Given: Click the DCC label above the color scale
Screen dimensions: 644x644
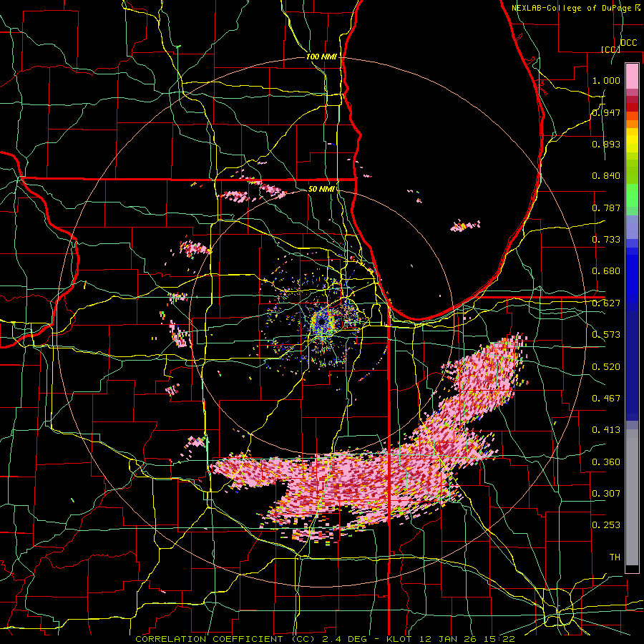Looking at the screenshot, I should pyautogui.click(x=628, y=43).
